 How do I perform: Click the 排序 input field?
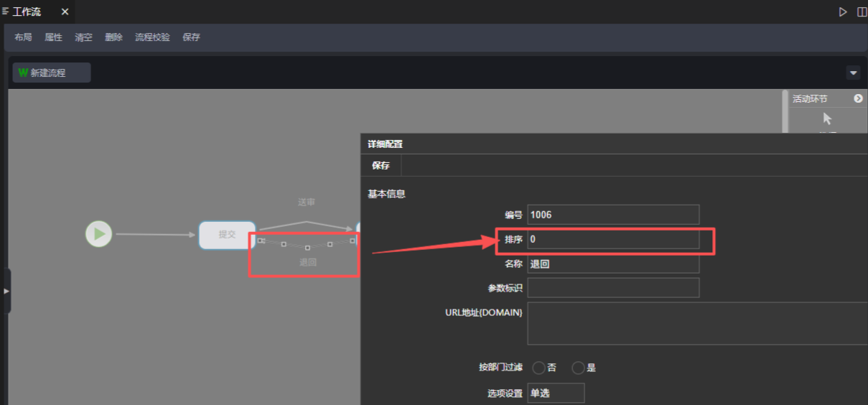point(612,239)
